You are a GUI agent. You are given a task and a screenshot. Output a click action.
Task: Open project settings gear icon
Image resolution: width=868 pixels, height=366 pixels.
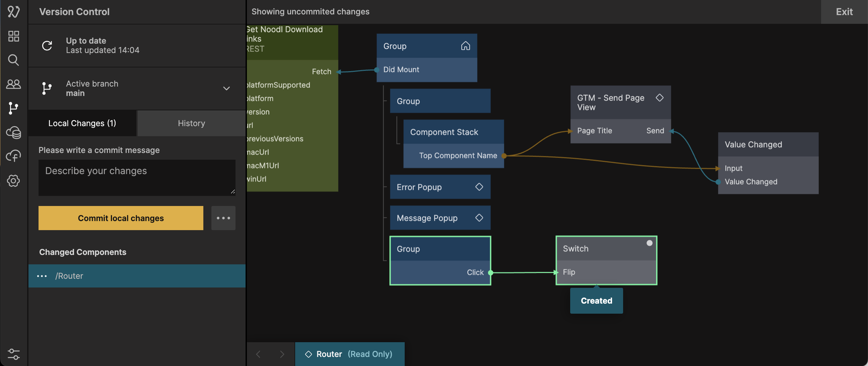[13, 180]
